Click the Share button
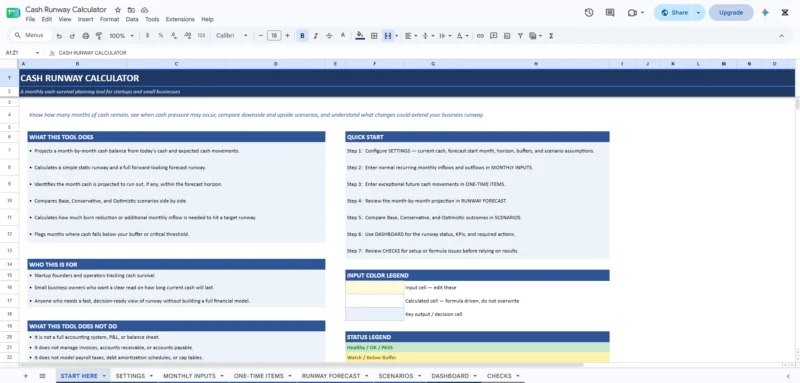The image size is (800, 383). click(673, 13)
